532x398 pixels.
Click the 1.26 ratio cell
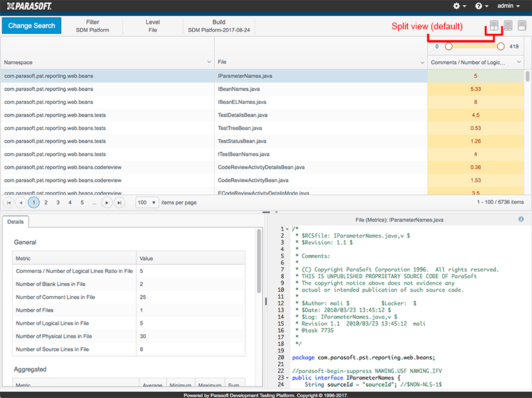(x=475, y=141)
